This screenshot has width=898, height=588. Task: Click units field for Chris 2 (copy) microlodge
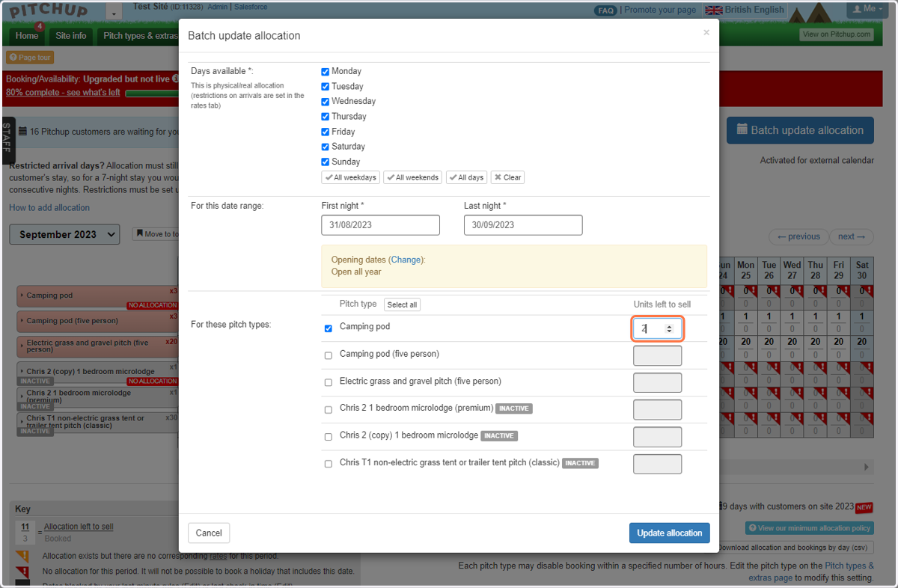tap(657, 437)
